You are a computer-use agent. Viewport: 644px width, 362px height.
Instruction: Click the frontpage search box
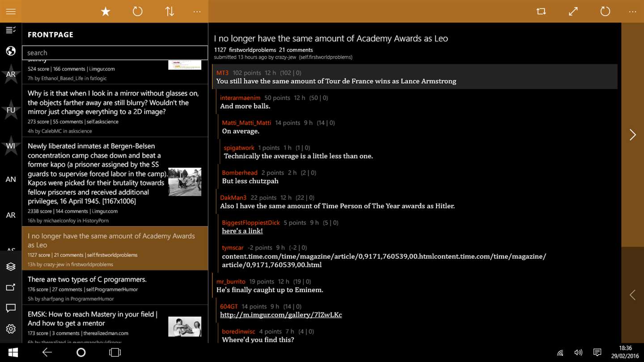click(115, 53)
